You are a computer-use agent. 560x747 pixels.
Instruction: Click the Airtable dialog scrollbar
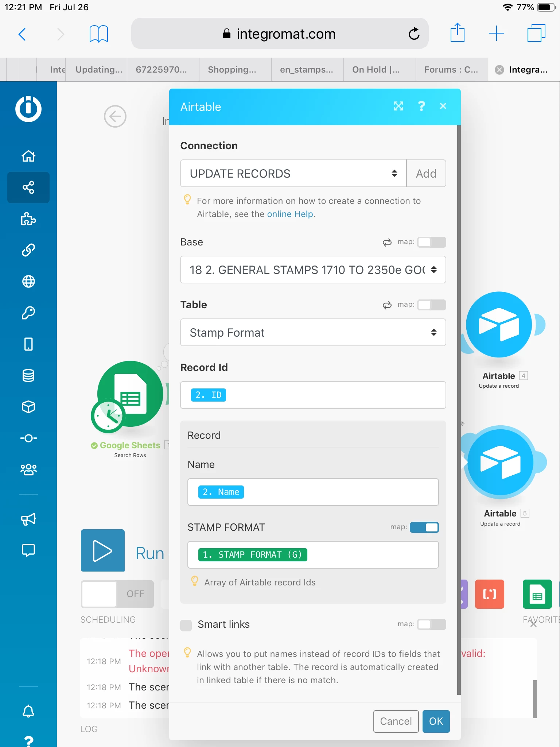pos(459,410)
